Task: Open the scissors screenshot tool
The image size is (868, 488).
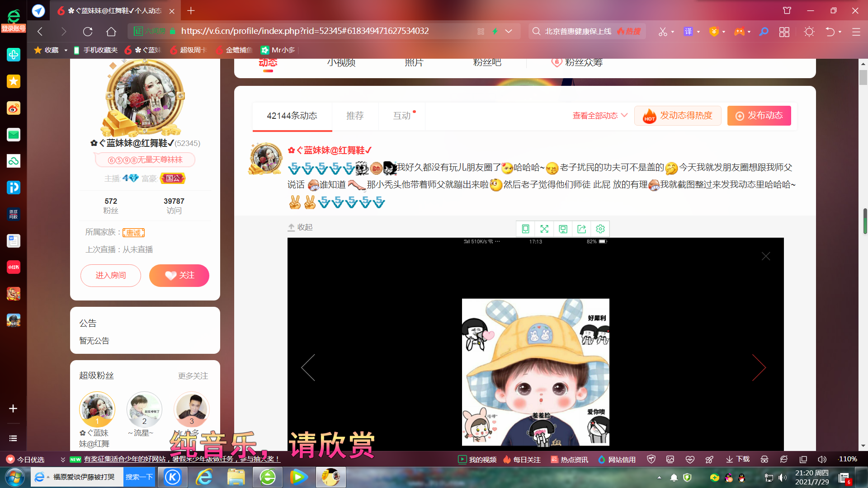Action: [663, 32]
